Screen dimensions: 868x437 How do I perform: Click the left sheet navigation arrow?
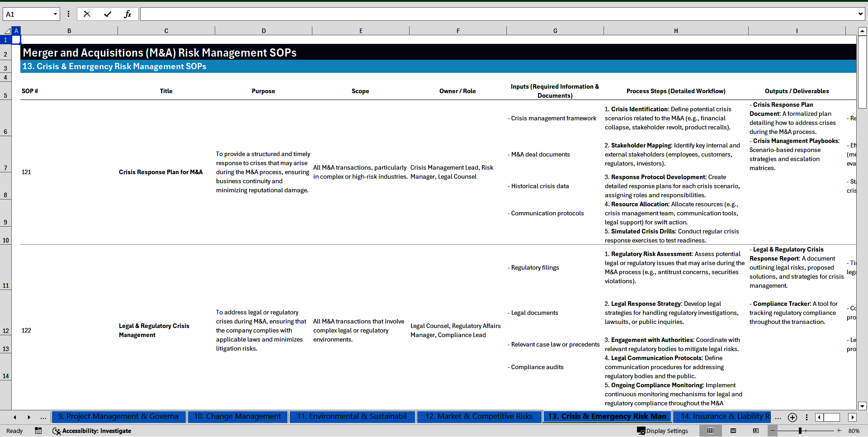[14, 417]
